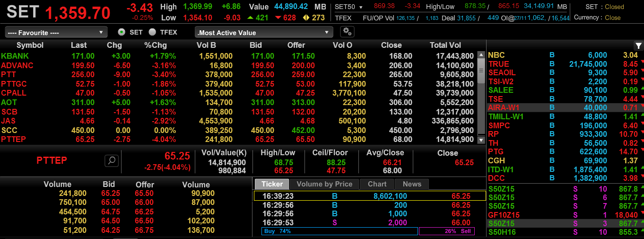The width and height of the screenshot is (644, 239).
Task: Select the ADVANC symbol
Action: click(x=17, y=65)
